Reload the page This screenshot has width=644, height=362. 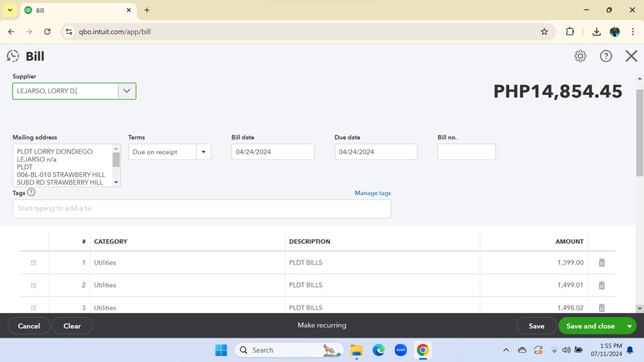pyautogui.click(x=47, y=32)
